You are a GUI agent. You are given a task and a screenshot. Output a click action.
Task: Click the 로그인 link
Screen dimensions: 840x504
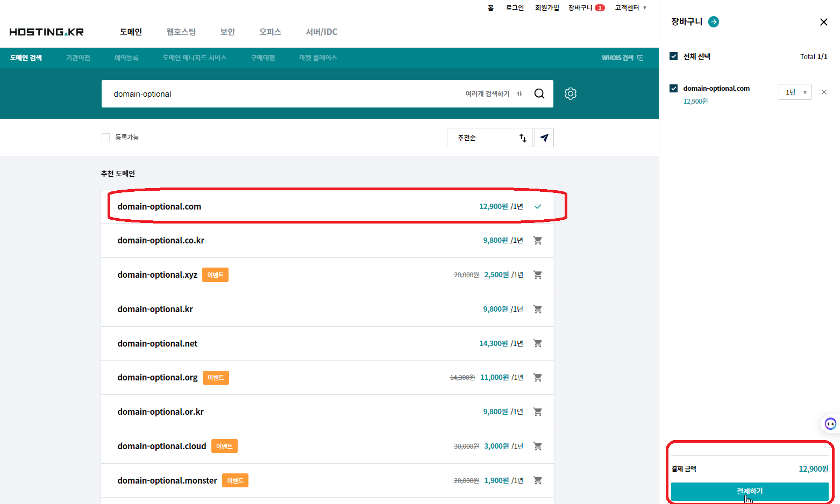(x=515, y=8)
